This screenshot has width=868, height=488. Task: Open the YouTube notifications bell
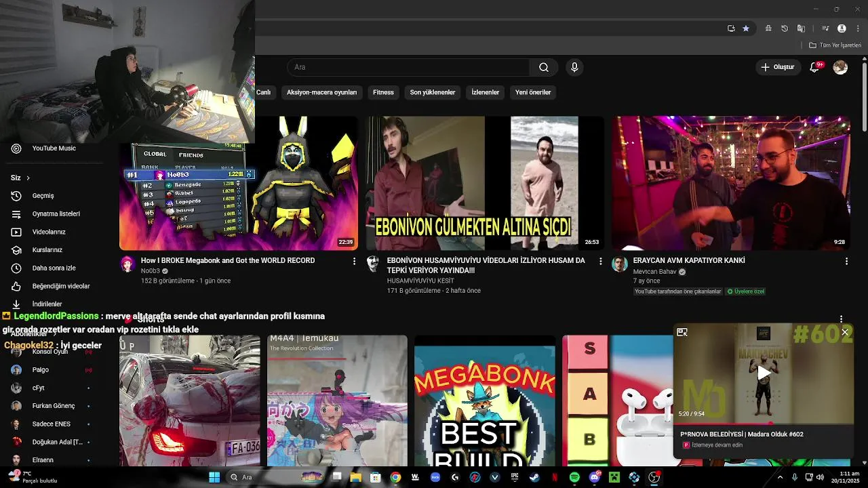tap(815, 67)
